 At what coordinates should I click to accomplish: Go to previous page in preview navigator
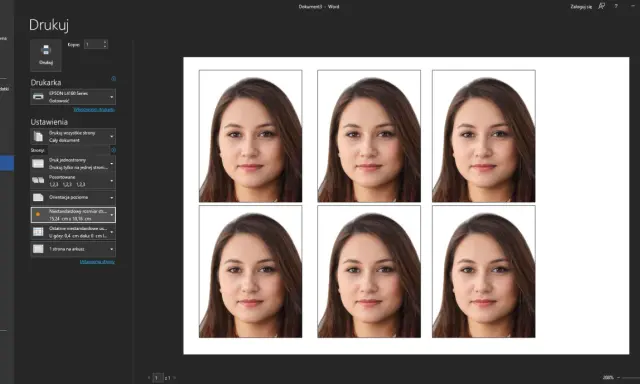[149, 378]
